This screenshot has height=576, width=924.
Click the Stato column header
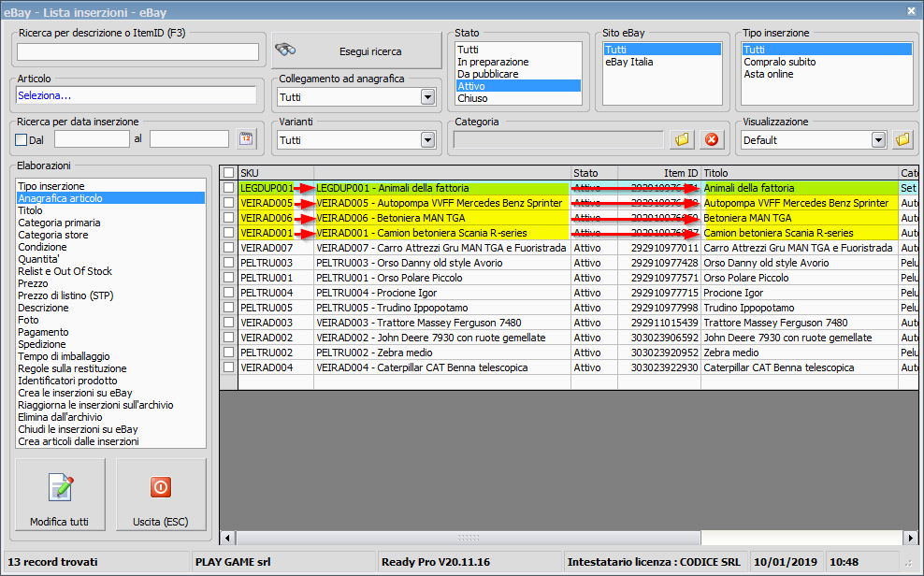click(594, 173)
